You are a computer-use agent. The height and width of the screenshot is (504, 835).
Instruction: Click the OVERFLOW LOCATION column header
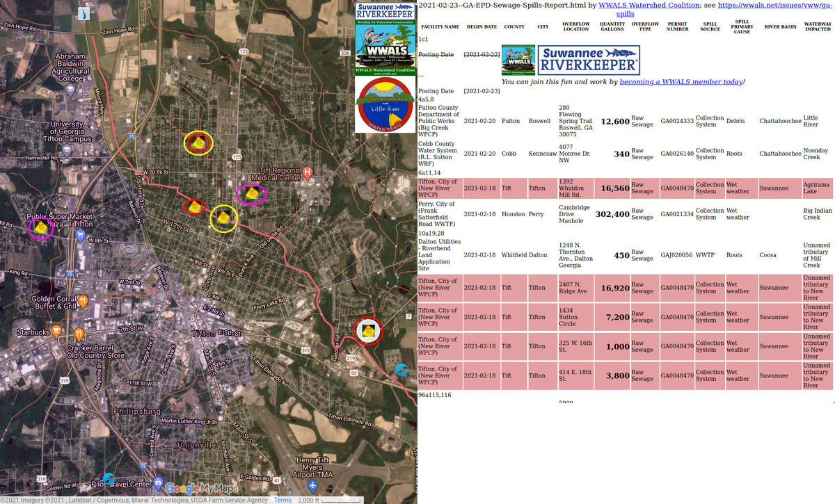point(576,26)
